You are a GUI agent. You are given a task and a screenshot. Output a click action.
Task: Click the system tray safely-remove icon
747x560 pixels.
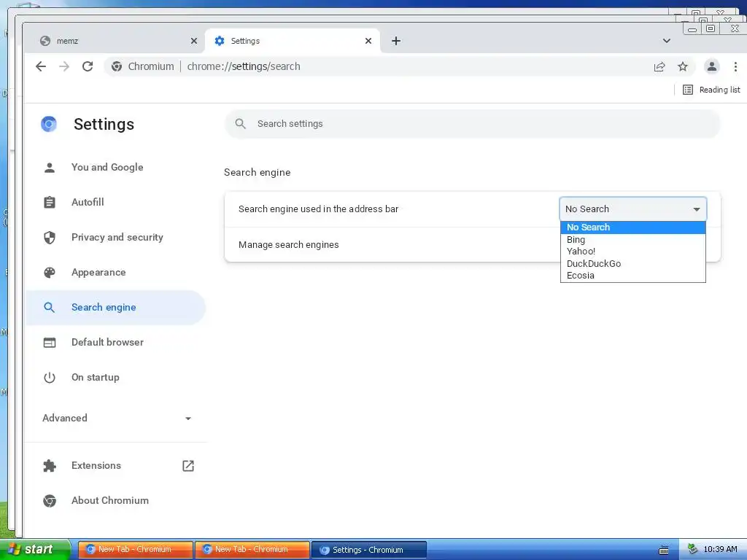tap(693, 550)
